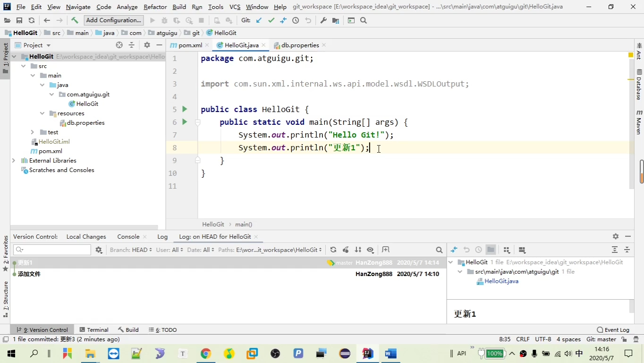Click the log search magnifier on the right
Screen dimensions: 644x363
coord(439,250)
